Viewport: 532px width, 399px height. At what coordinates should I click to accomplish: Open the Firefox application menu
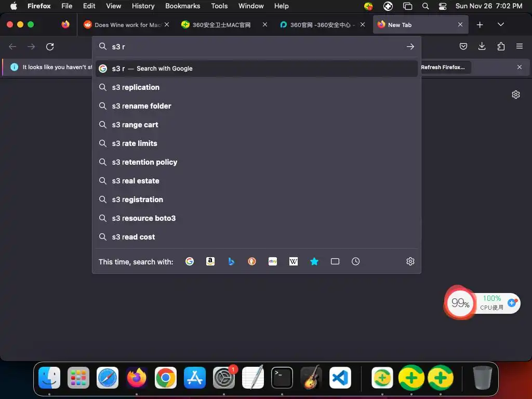[520, 46]
